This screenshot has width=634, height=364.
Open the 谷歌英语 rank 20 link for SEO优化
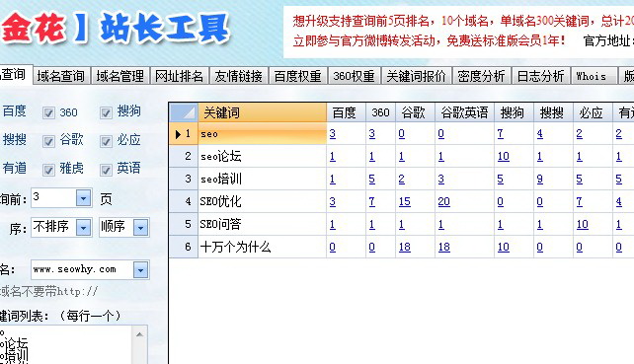[444, 201]
